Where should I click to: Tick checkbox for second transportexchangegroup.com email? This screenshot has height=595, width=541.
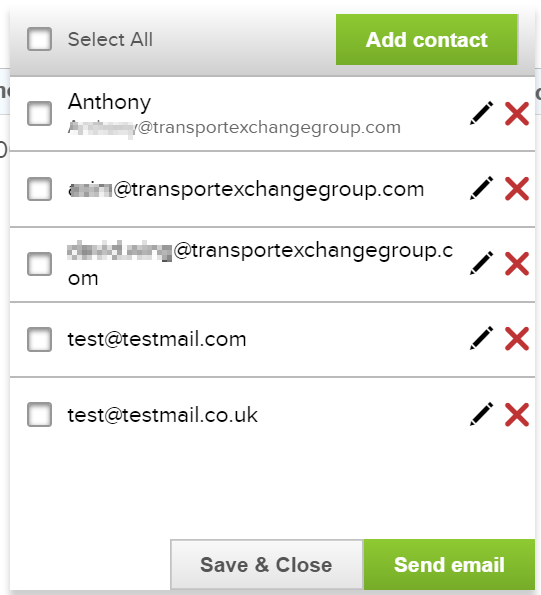pos(39,189)
